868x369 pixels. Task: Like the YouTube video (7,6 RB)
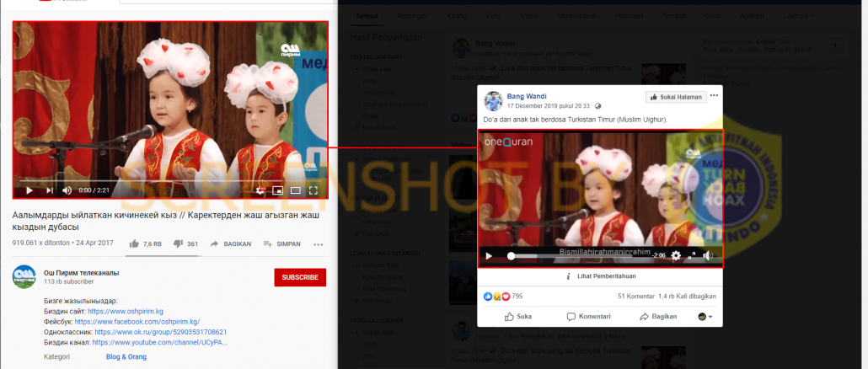pos(145,244)
